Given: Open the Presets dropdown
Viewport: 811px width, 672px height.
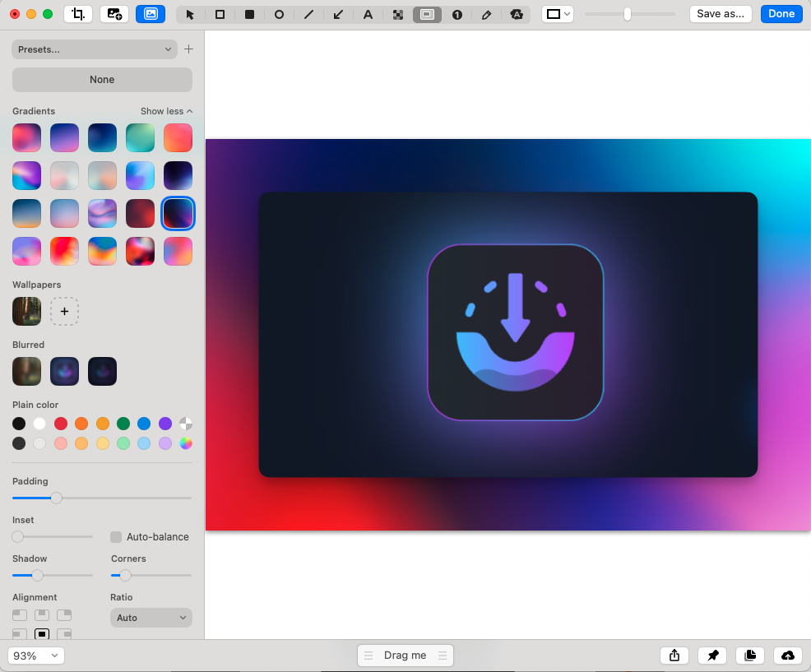Looking at the screenshot, I should click(x=95, y=49).
